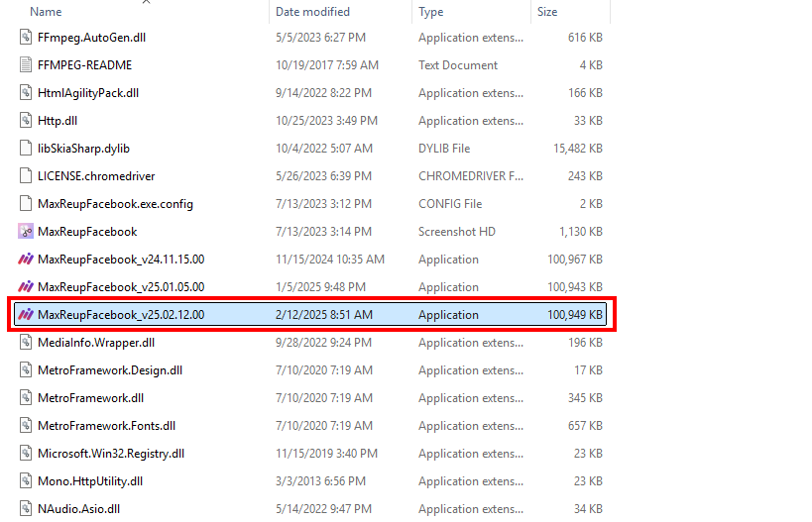Viewport: 812px width, 522px height.
Task: Sort files by the Name column header
Action: [46, 11]
